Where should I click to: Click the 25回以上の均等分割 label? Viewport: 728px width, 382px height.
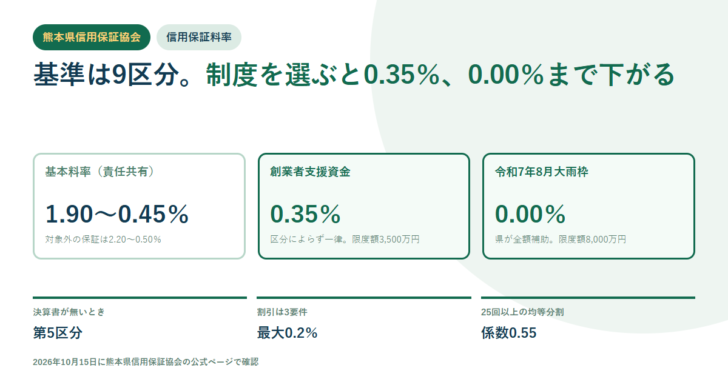coord(522,312)
